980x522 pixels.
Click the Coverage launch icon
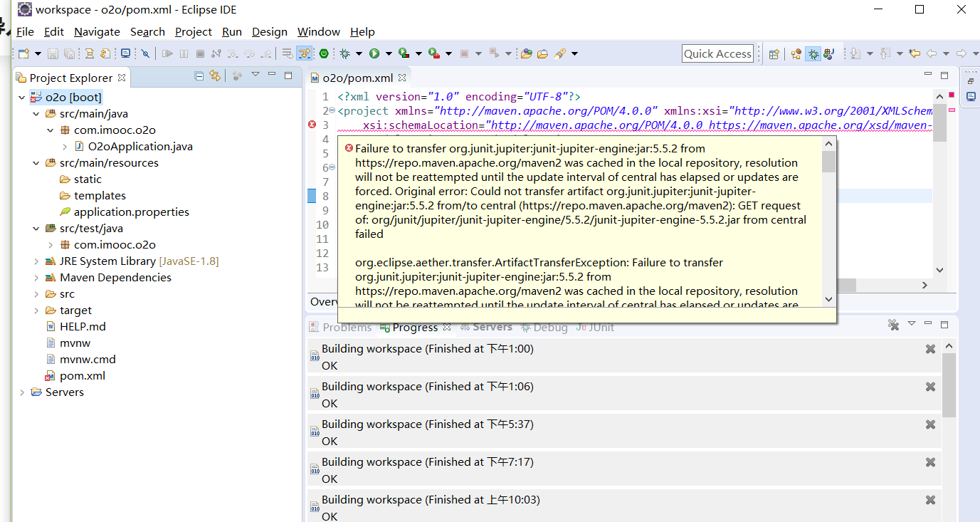pyautogui.click(x=404, y=53)
